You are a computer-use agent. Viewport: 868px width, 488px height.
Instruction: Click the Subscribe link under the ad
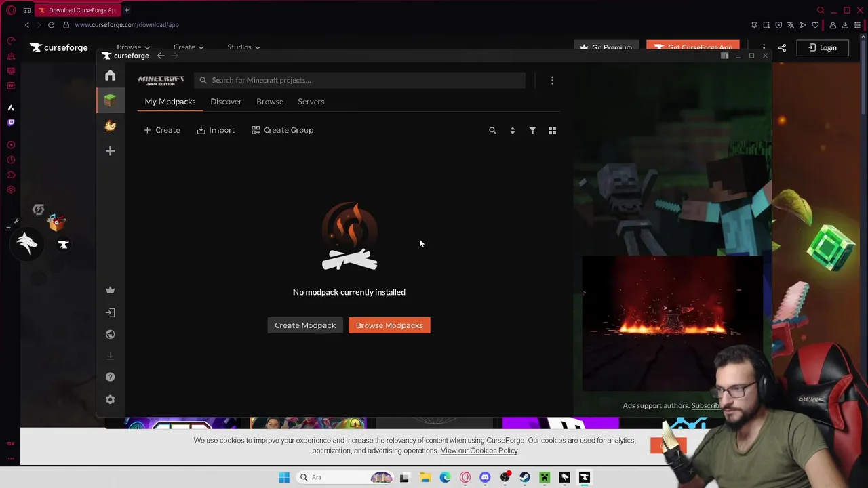pos(705,405)
